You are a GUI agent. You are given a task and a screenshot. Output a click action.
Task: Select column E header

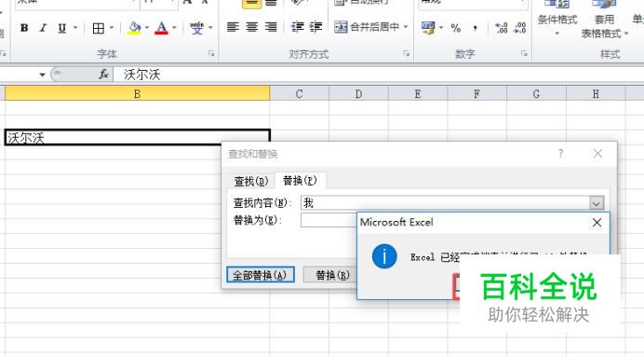point(418,94)
